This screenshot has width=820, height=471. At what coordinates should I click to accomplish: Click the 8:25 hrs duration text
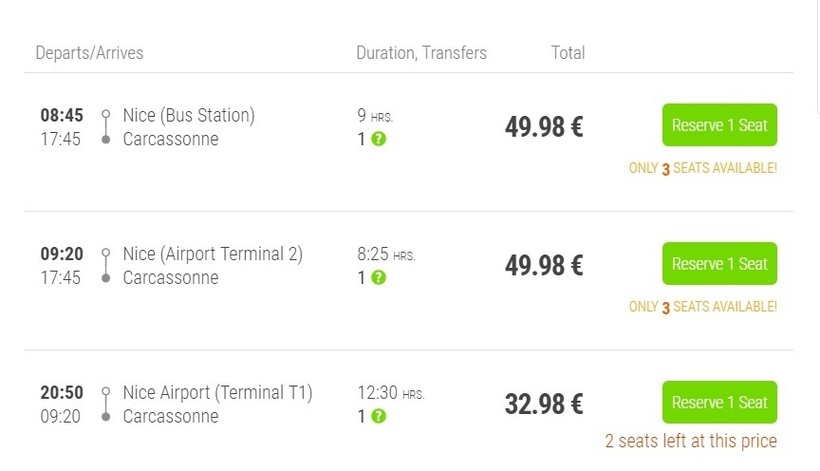(386, 254)
